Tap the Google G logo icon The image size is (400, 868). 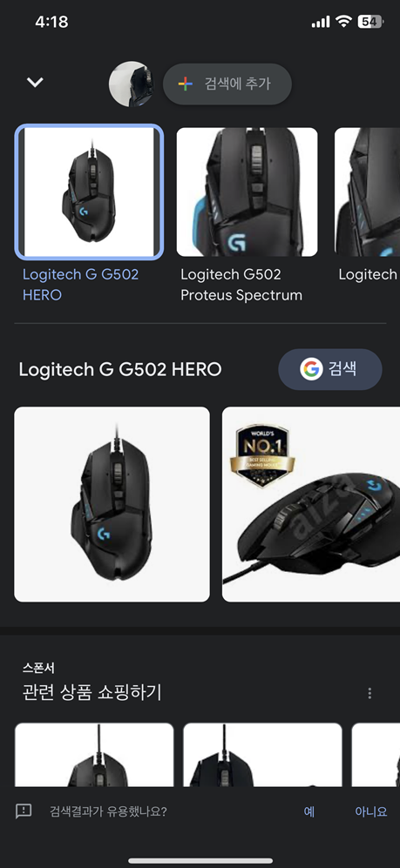click(311, 368)
